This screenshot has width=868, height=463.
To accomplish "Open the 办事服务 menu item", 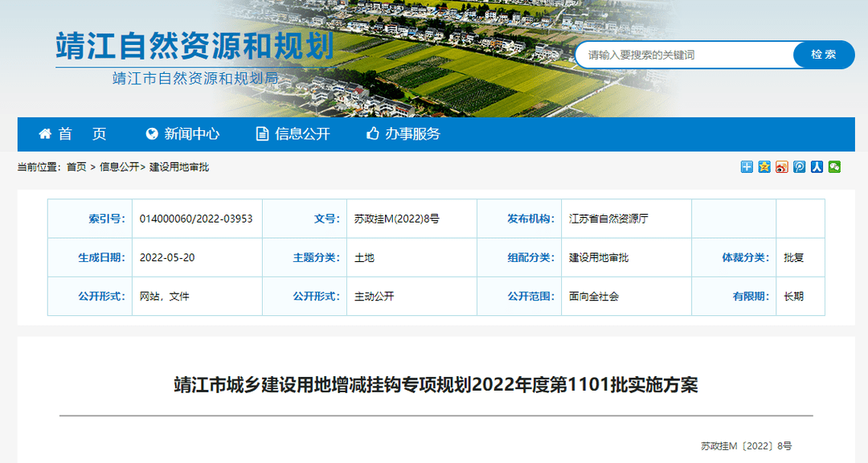I will pos(412,134).
